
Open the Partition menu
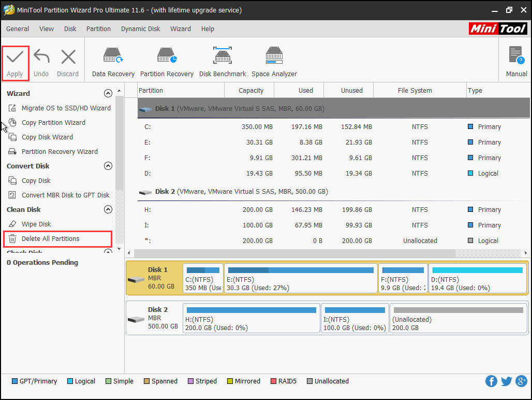(x=98, y=29)
